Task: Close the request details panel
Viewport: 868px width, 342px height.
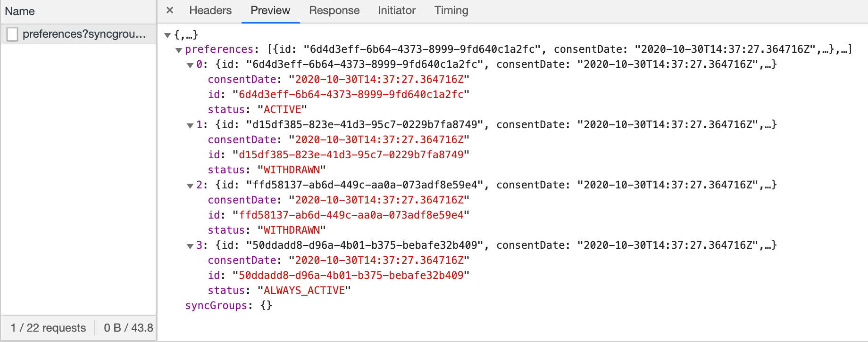Action: click(170, 10)
